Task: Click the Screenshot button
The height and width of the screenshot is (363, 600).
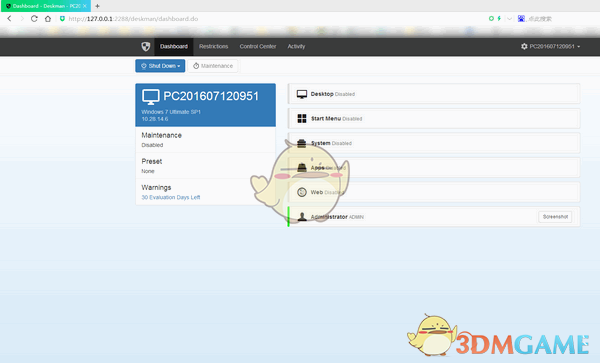Action: click(x=555, y=217)
